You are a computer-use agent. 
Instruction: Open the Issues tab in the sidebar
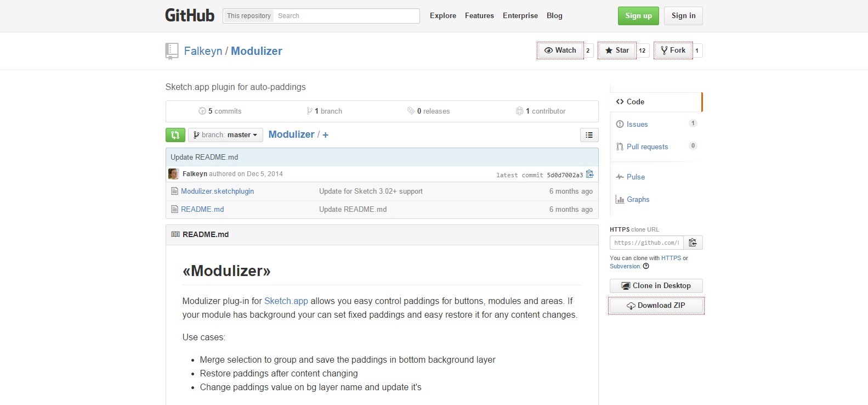pos(637,125)
